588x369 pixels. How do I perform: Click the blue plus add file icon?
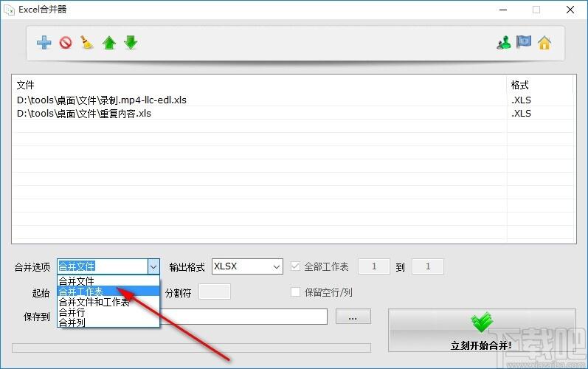click(x=44, y=43)
